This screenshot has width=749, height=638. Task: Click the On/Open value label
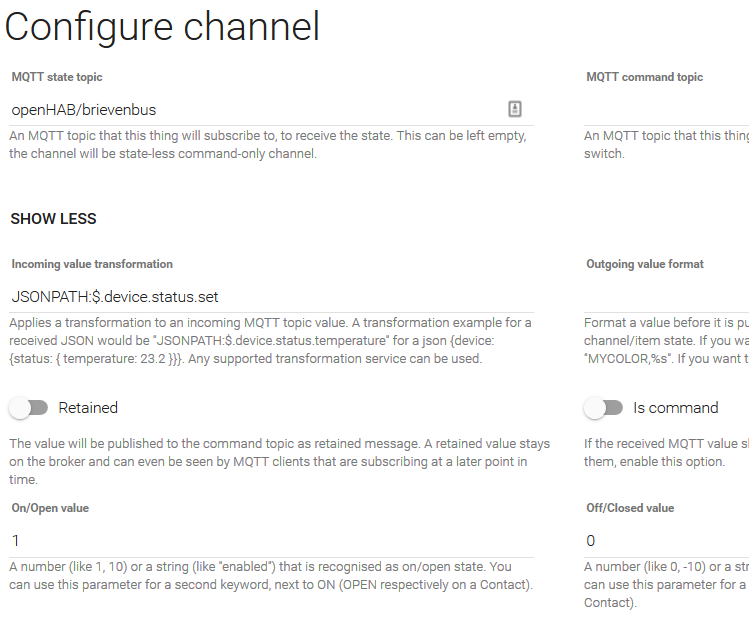(x=50, y=508)
